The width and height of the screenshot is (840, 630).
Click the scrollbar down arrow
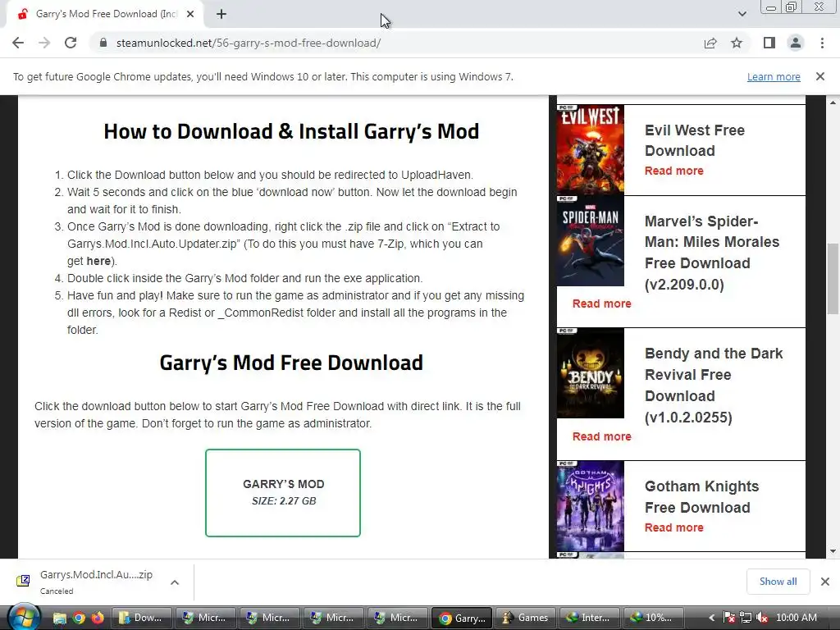click(833, 551)
